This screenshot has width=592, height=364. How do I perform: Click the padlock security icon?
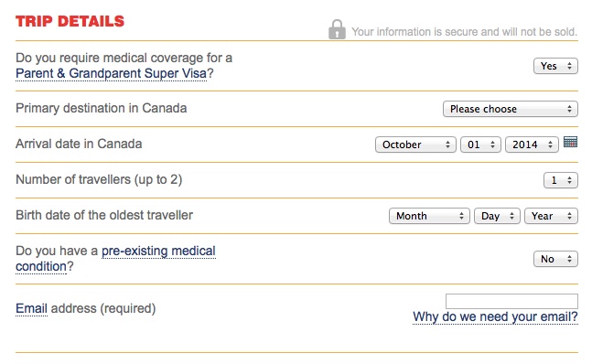pos(337,29)
